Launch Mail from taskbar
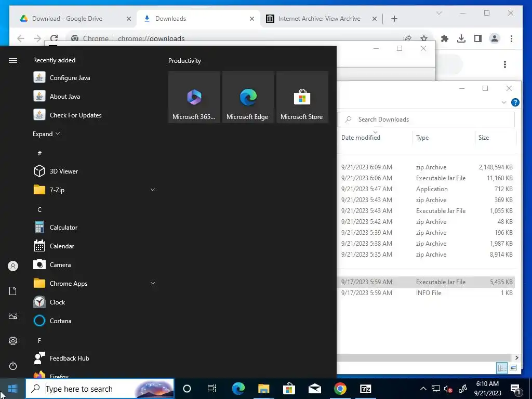Image resolution: width=532 pixels, height=399 pixels. coord(314,389)
